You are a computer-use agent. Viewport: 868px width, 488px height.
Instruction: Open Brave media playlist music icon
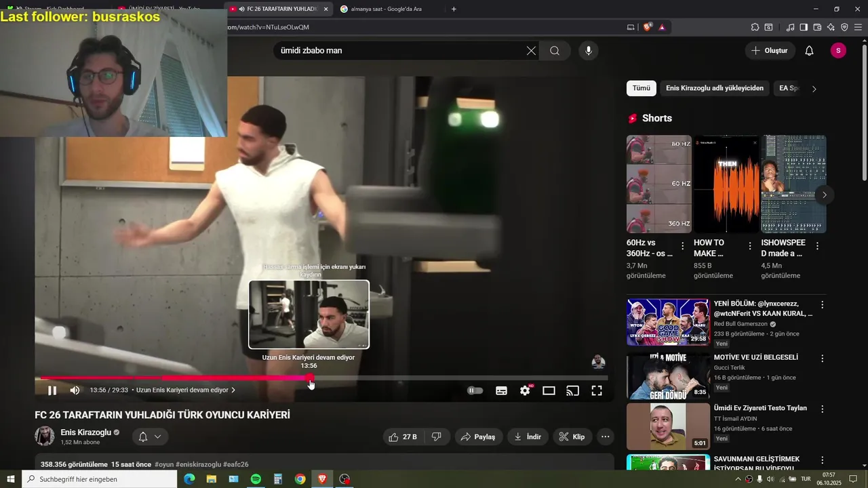click(x=790, y=27)
